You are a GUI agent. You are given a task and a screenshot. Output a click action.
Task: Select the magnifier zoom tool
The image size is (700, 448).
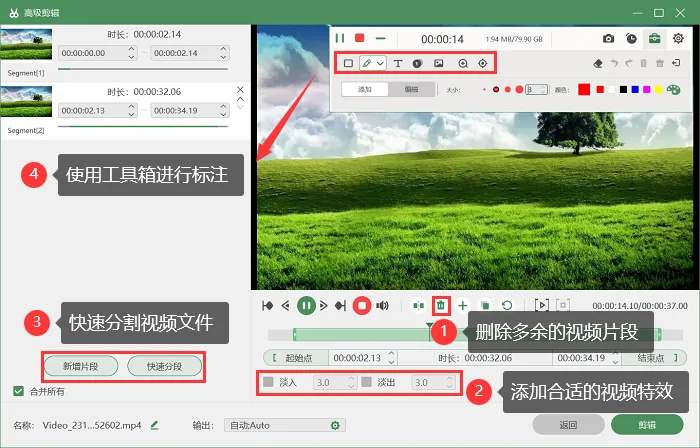pos(463,63)
